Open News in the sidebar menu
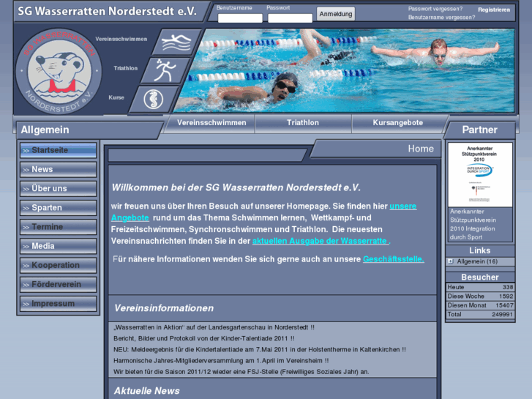 point(59,169)
